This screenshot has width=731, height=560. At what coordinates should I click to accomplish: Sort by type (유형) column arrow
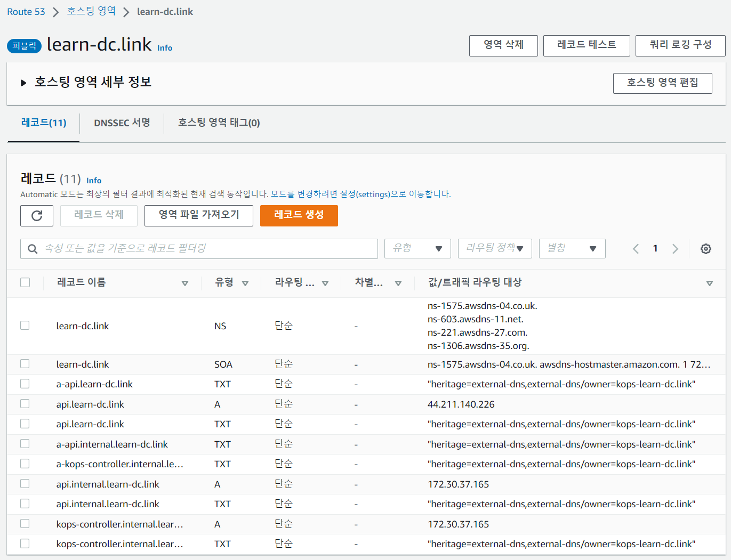tap(245, 283)
